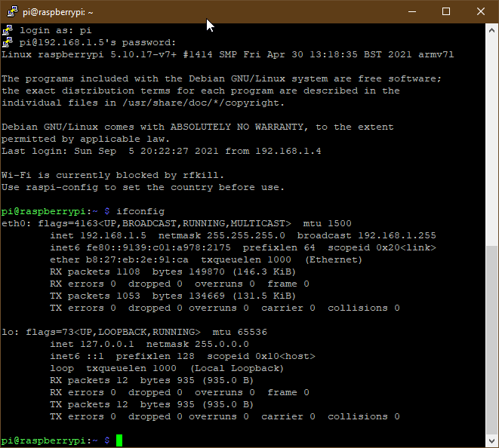The image size is (499, 448).
Task: Click the 'ifconfig' command text
Action: (x=140, y=211)
